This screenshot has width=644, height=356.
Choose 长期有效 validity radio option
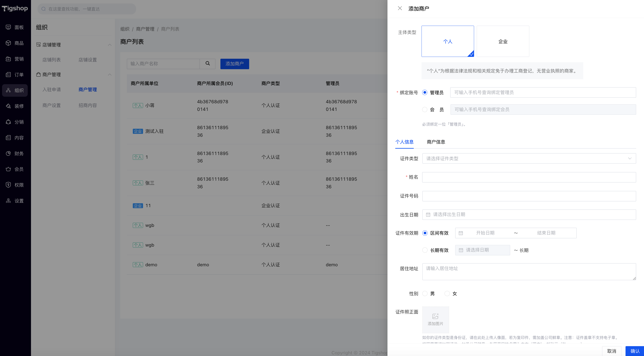pyautogui.click(x=425, y=250)
